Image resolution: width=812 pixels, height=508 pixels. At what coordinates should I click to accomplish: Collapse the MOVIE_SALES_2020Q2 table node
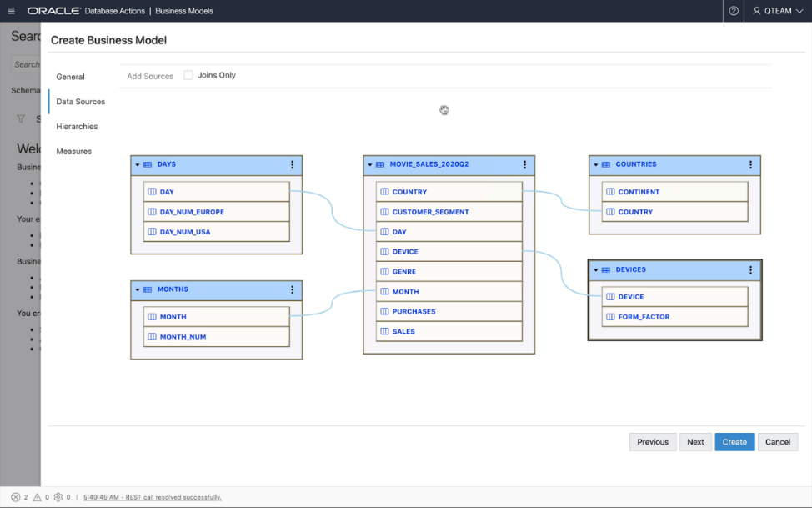click(x=370, y=165)
